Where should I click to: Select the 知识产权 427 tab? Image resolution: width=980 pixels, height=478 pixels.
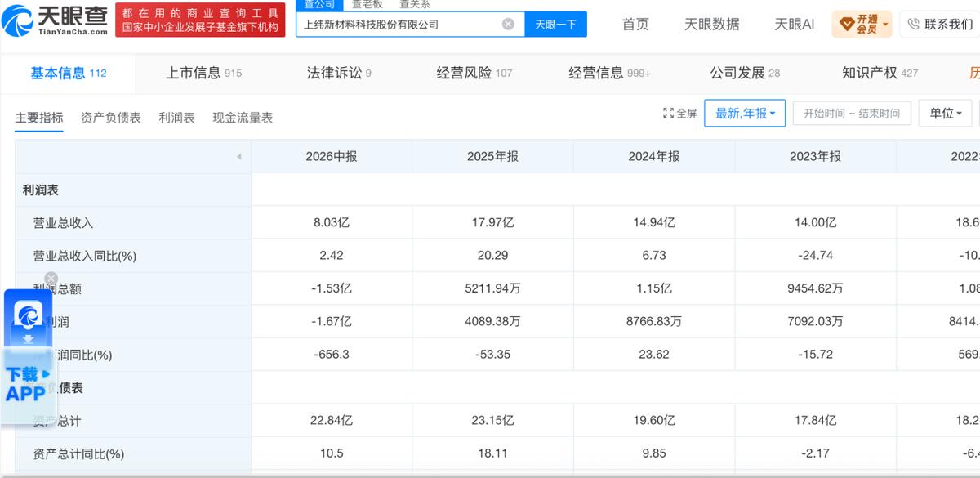(880, 74)
